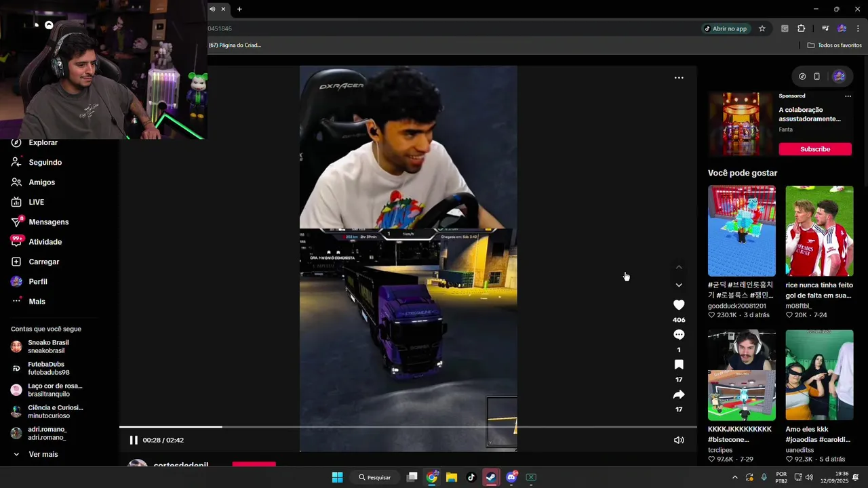Click microphone tray icon
The image size is (868, 488).
point(764,477)
